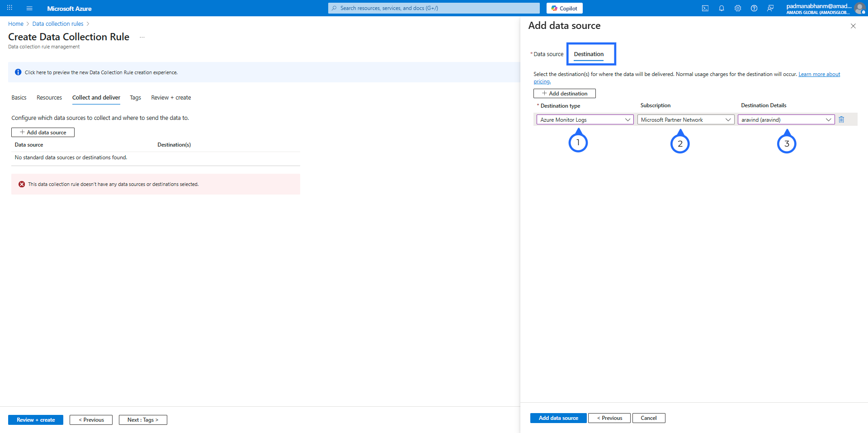Screen dimensions: 868x433
Task: Open the Help question mark icon
Action: point(754,8)
